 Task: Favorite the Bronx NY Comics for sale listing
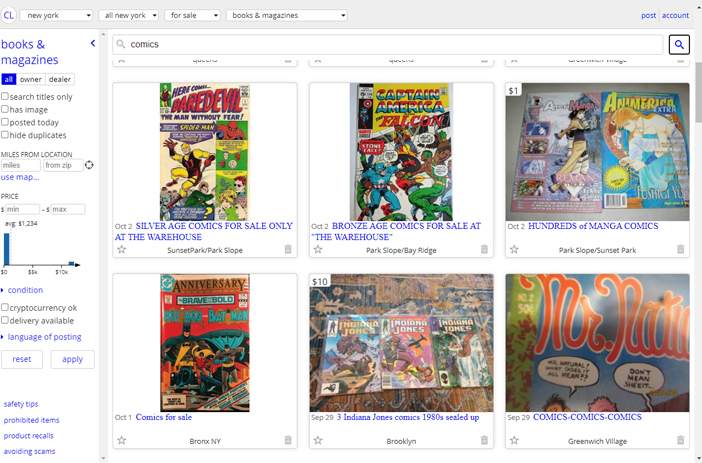121,440
